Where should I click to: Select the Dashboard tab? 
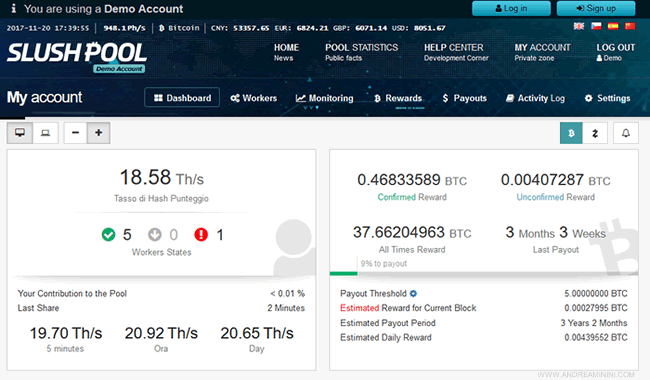pos(182,98)
